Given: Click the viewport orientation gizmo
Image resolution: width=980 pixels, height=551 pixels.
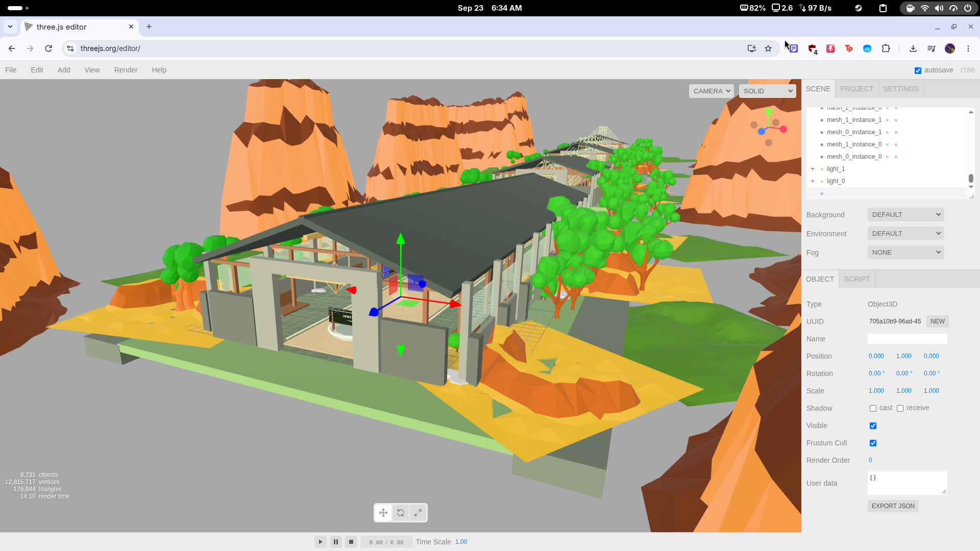Looking at the screenshot, I should (x=769, y=127).
